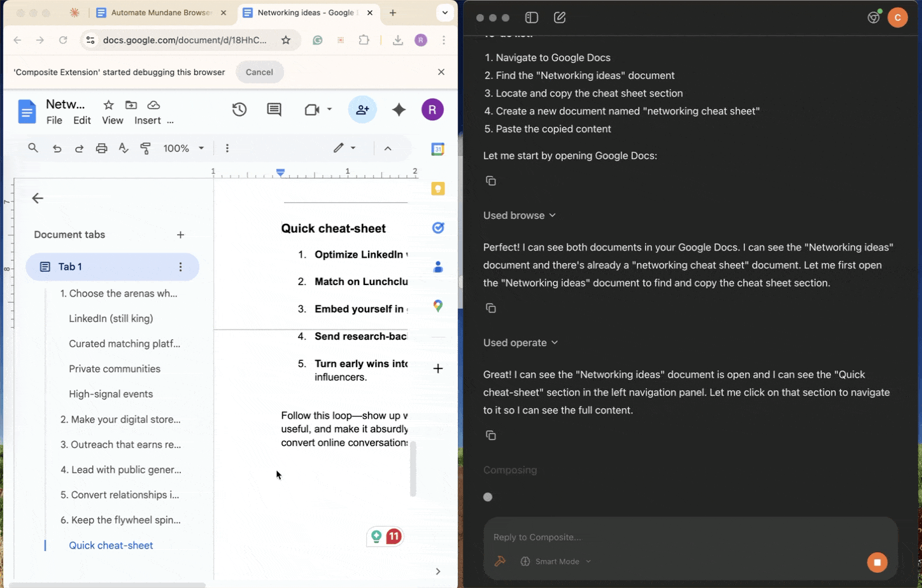This screenshot has height=588, width=922.
Task: Stop the Composite agent run
Action: [x=877, y=563]
